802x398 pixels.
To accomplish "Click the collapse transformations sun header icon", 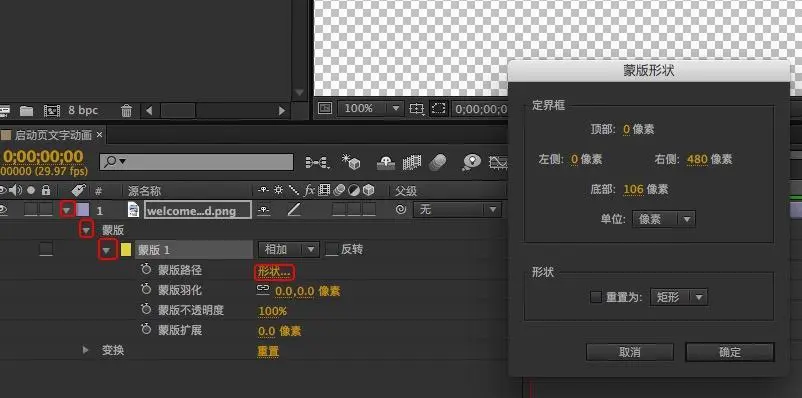I will [278, 190].
